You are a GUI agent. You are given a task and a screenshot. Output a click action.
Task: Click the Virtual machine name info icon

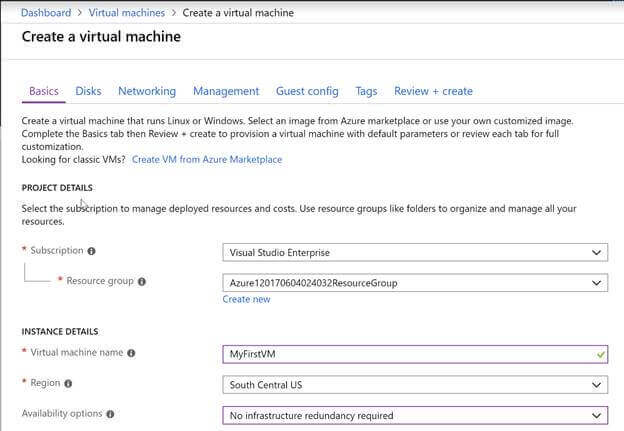click(x=131, y=353)
